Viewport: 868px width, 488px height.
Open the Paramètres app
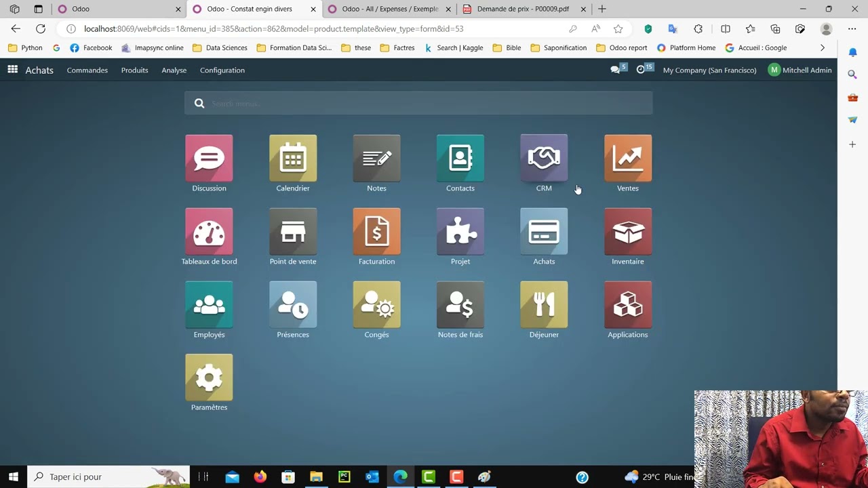(x=209, y=378)
